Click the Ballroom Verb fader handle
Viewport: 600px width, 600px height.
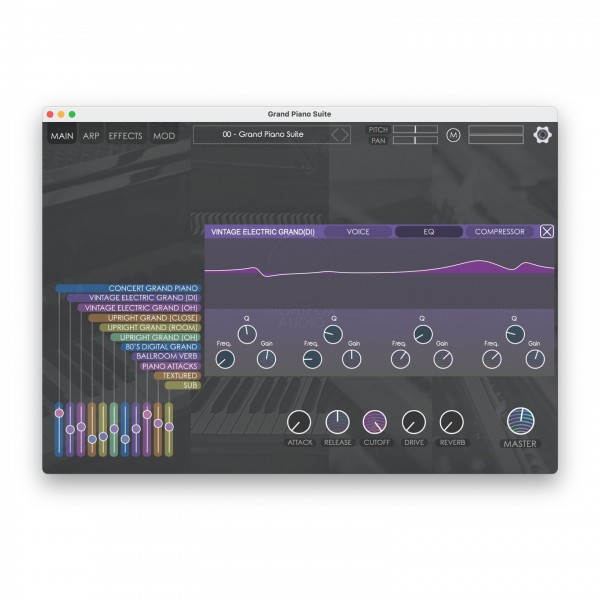[136, 429]
